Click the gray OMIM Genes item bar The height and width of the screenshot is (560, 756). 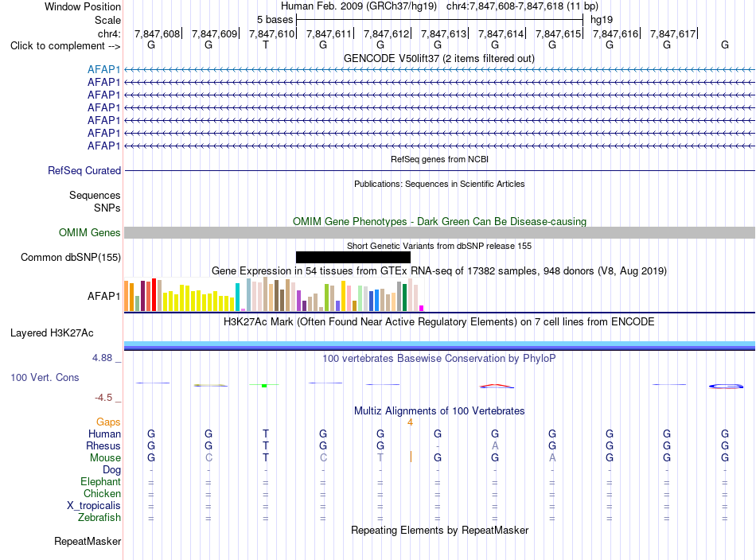point(439,233)
